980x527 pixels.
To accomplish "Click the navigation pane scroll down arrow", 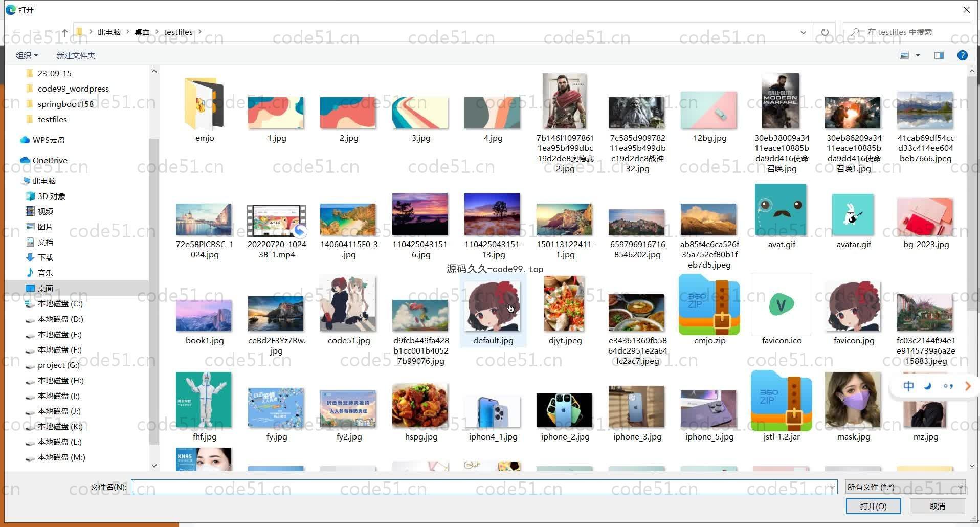I will point(154,466).
